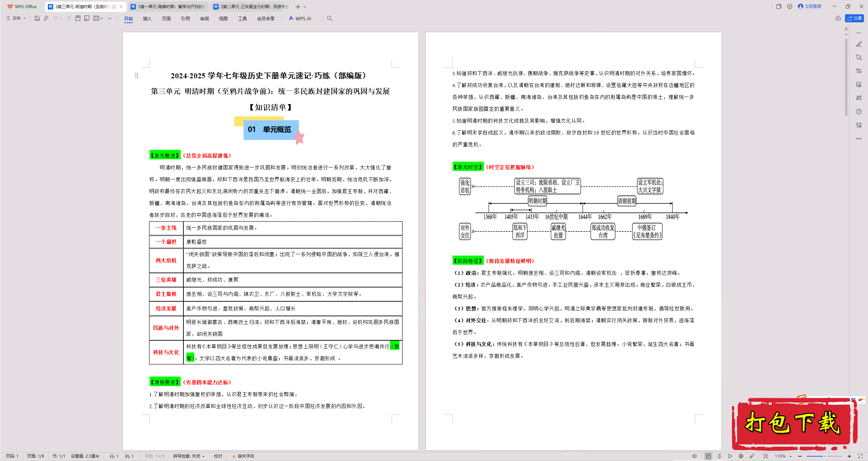The image size is (868, 461).
Task: Click the zoom in plus button
Action: point(849,456)
